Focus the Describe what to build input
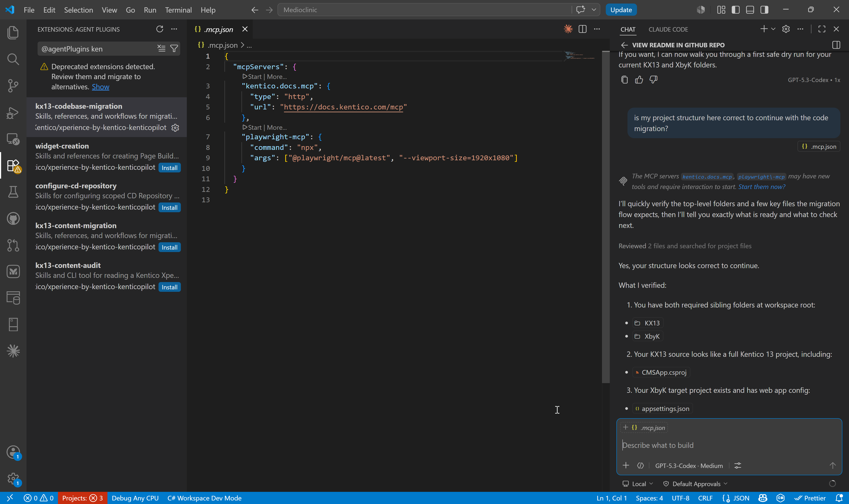Image resolution: width=849 pixels, height=504 pixels. click(x=729, y=445)
